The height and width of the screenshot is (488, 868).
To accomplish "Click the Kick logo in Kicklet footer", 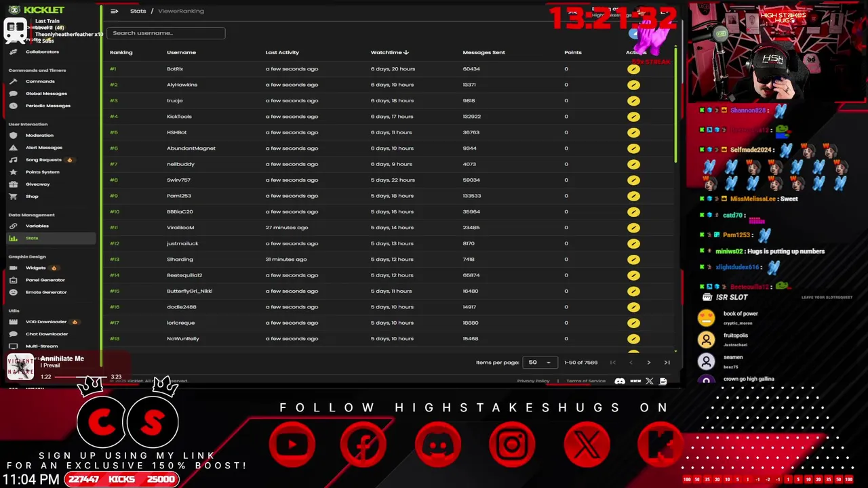I will click(635, 381).
